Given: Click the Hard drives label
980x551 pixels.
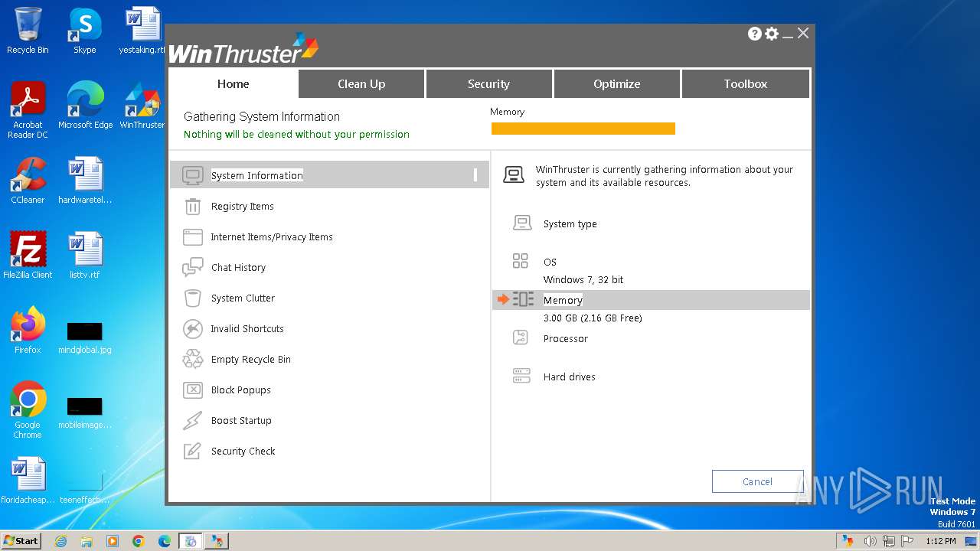Looking at the screenshot, I should coord(570,377).
